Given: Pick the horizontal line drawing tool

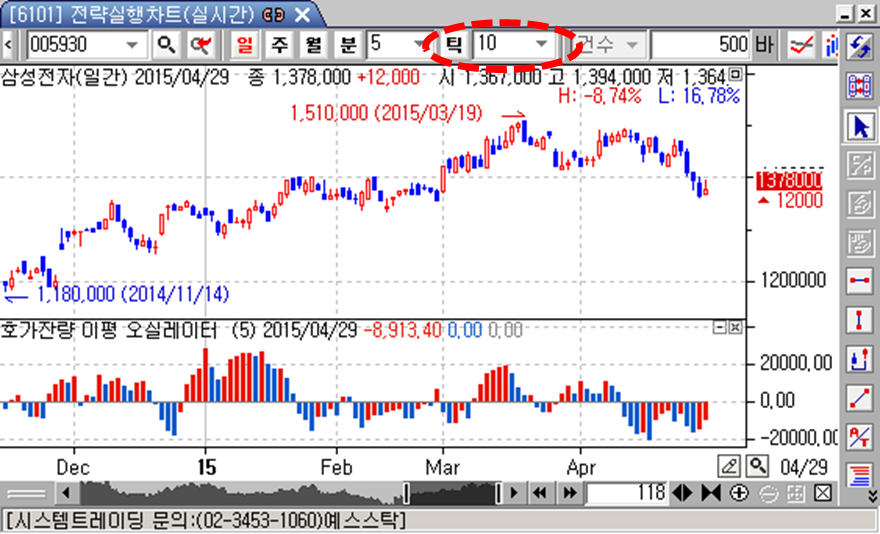Looking at the screenshot, I should 860,281.
